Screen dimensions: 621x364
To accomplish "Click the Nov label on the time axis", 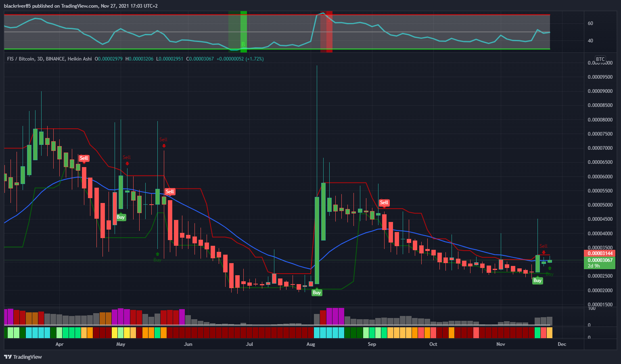I will [x=501, y=344].
